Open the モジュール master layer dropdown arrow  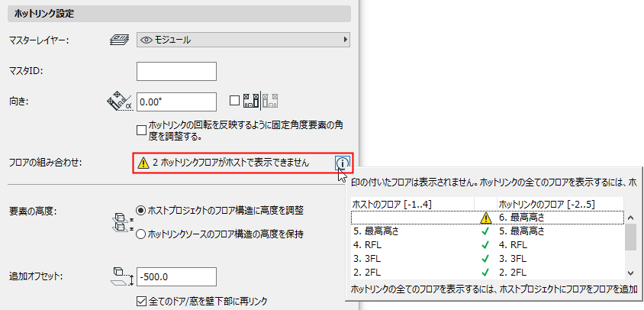point(345,40)
